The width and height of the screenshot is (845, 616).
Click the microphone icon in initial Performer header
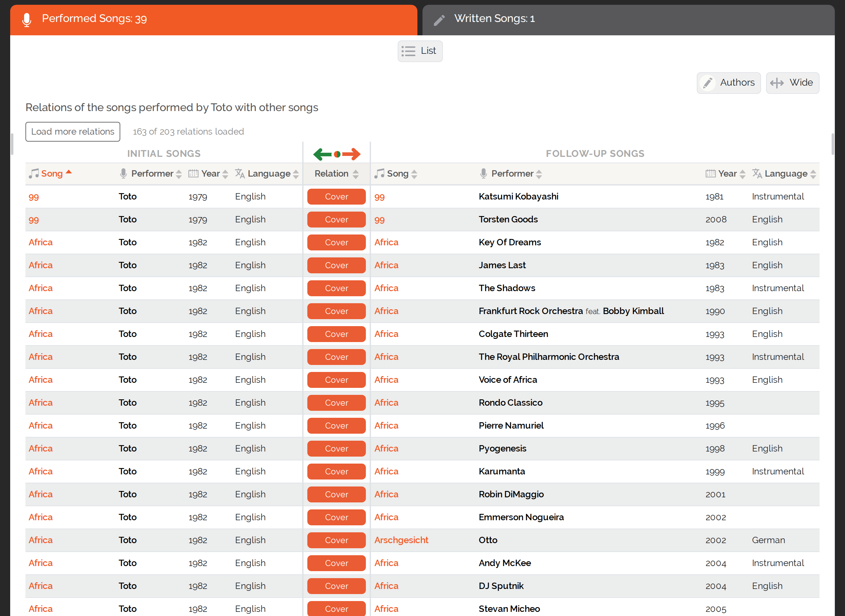coord(123,173)
